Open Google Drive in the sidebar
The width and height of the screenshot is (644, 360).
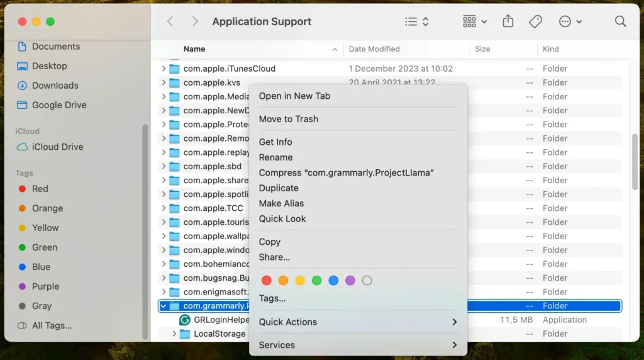52,105
